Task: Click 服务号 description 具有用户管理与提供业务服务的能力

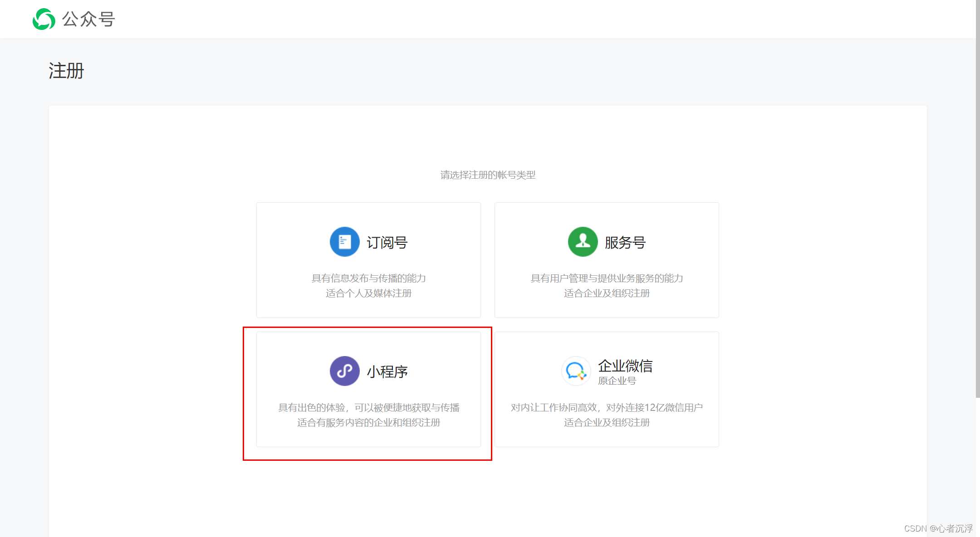Action: pos(607,278)
